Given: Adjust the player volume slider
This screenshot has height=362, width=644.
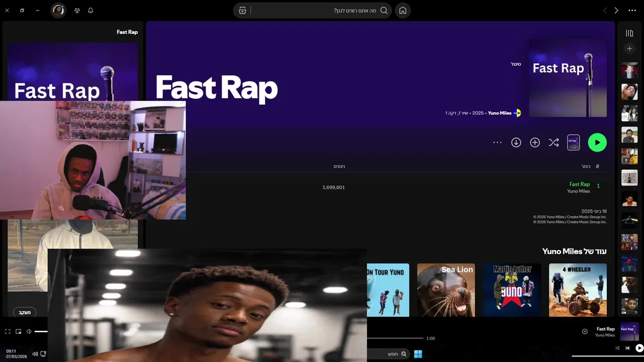Looking at the screenshot, I should (41, 331).
